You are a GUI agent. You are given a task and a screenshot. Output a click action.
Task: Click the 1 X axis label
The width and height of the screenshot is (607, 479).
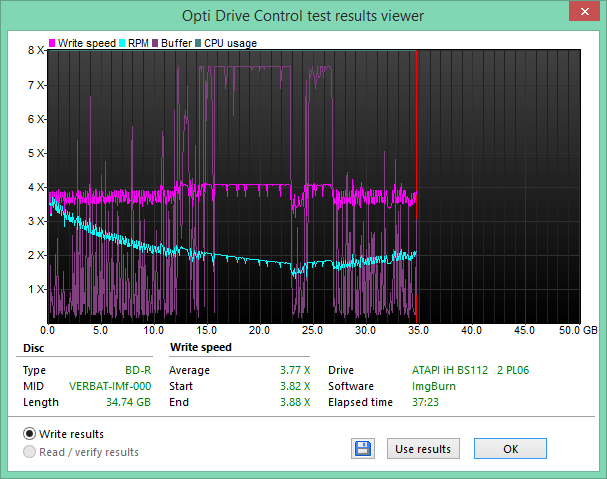click(36, 289)
